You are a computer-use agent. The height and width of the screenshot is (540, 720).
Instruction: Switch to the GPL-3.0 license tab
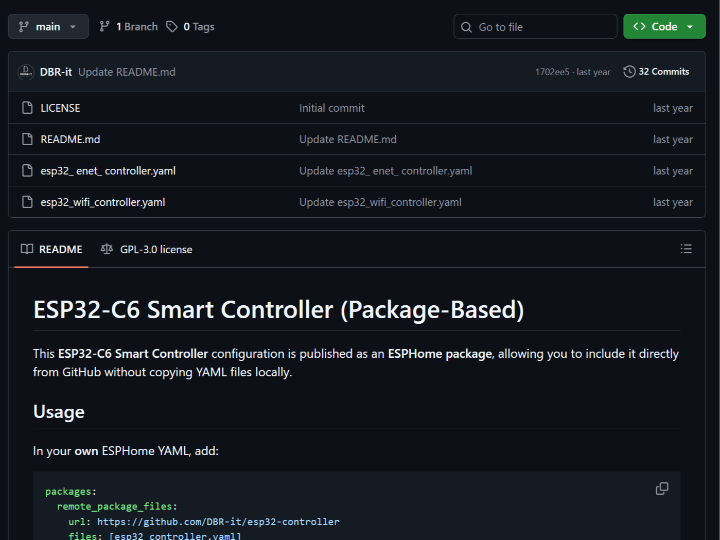coord(147,249)
